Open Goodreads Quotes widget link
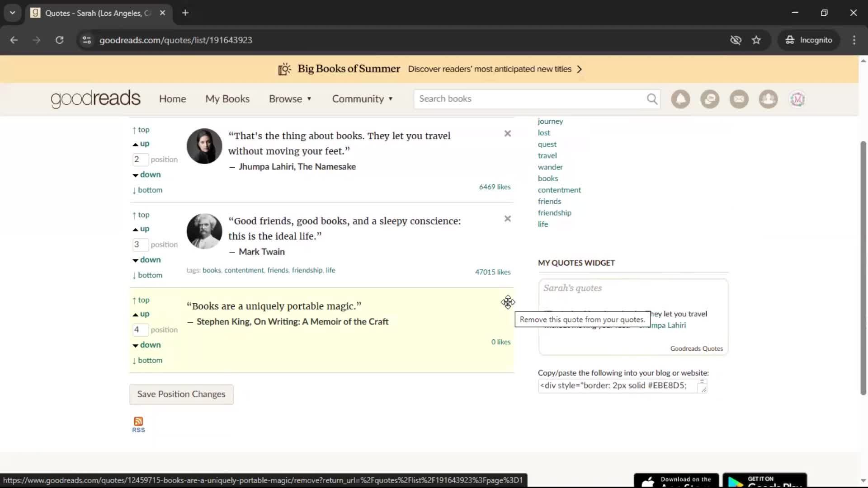868x488 pixels. click(x=696, y=348)
